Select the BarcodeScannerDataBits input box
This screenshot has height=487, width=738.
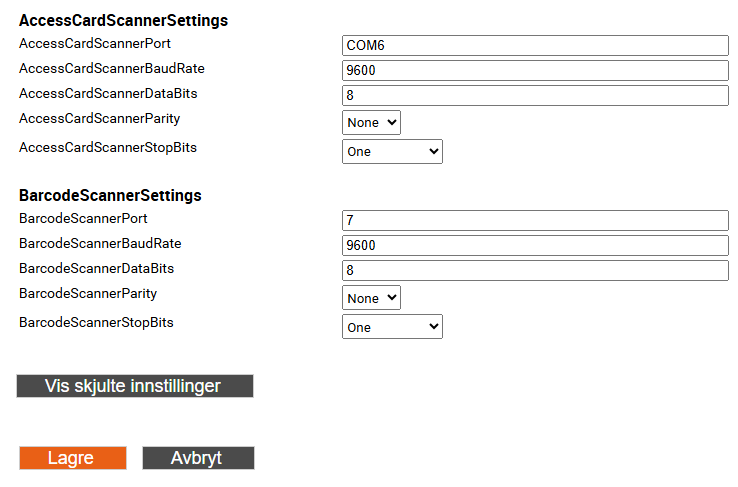(535, 270)
